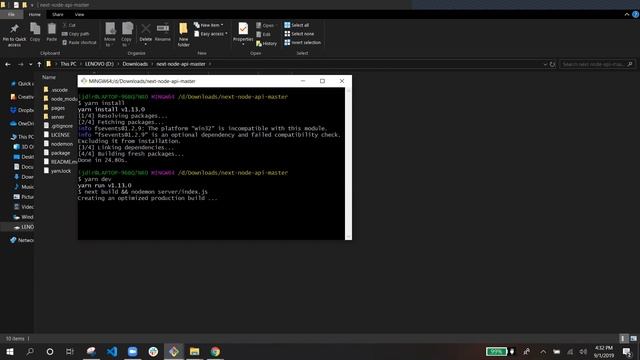Open Music in the navigation pane
The width and height of the screenshot is (640, 360).
(24, 187)
